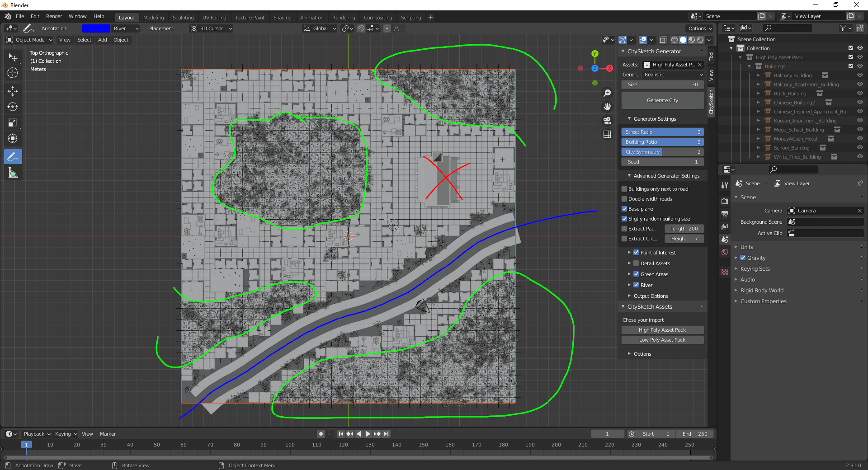Open the Output properties tab icon

click(725, 214)
